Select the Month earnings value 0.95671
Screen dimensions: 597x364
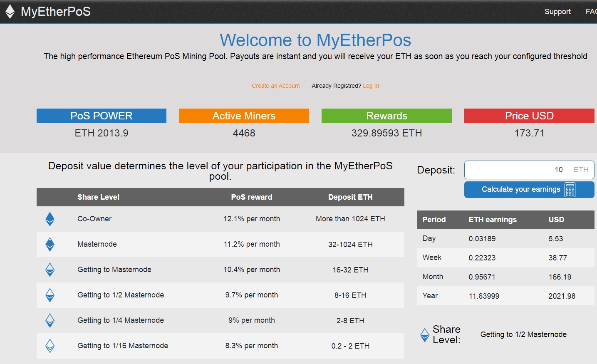click(482, 277)
